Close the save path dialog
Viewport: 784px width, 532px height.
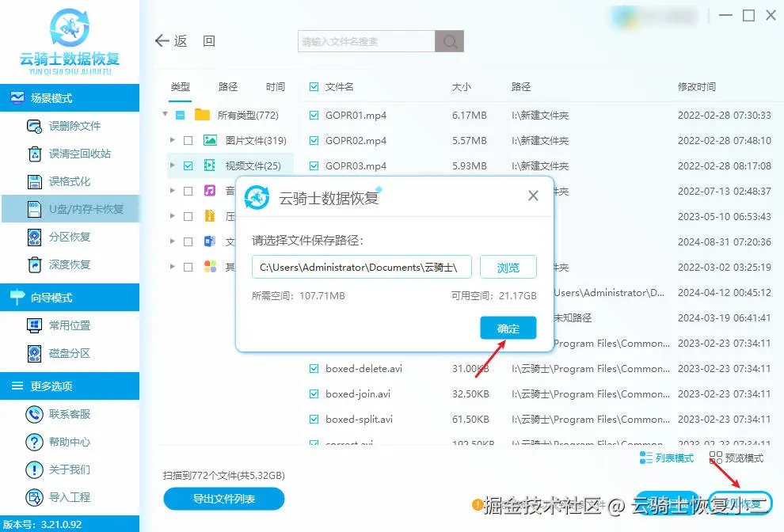tap(533, 196)
